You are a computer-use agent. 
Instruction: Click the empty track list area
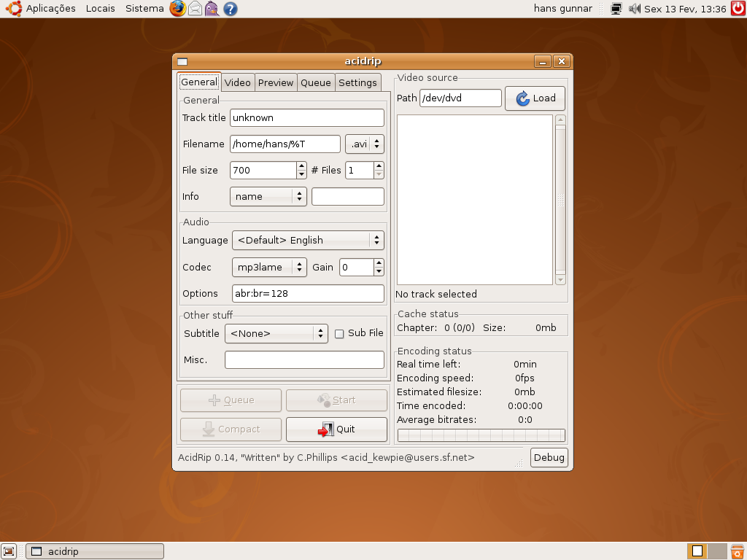point(474,200)
